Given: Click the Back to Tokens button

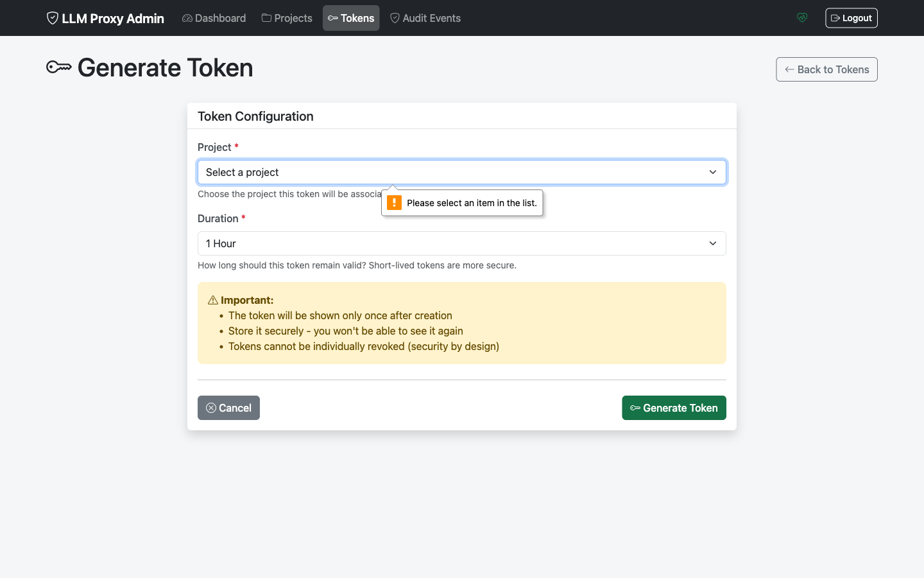Looking at the screenshot, I should [x=826, y=69].
